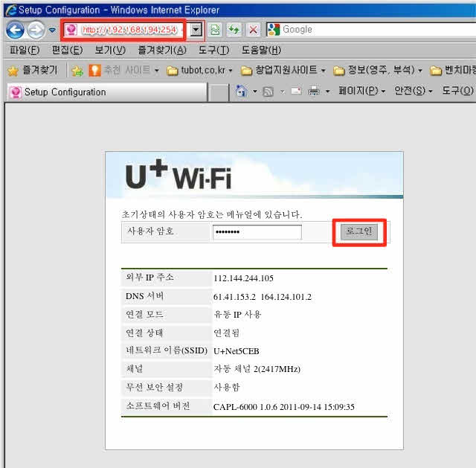Open the 추천 사이트 suggested sites dropdown
The width and height of the screenshot is (476, 468).
124,71
